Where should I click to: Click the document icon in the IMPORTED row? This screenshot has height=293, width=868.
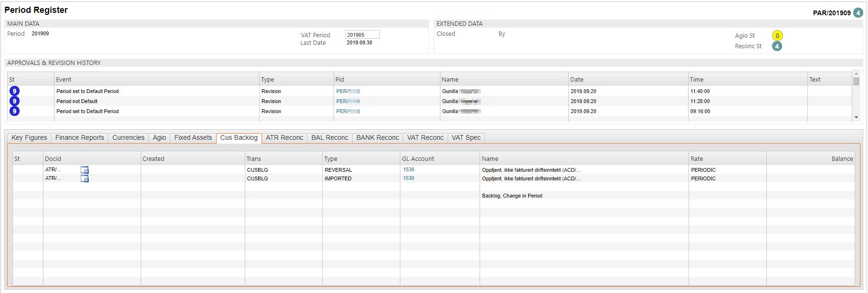click(84, 178)
